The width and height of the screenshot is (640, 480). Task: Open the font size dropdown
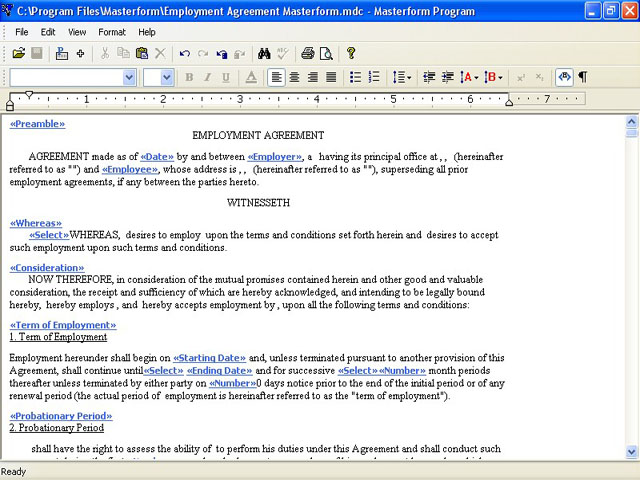[167, 78]
